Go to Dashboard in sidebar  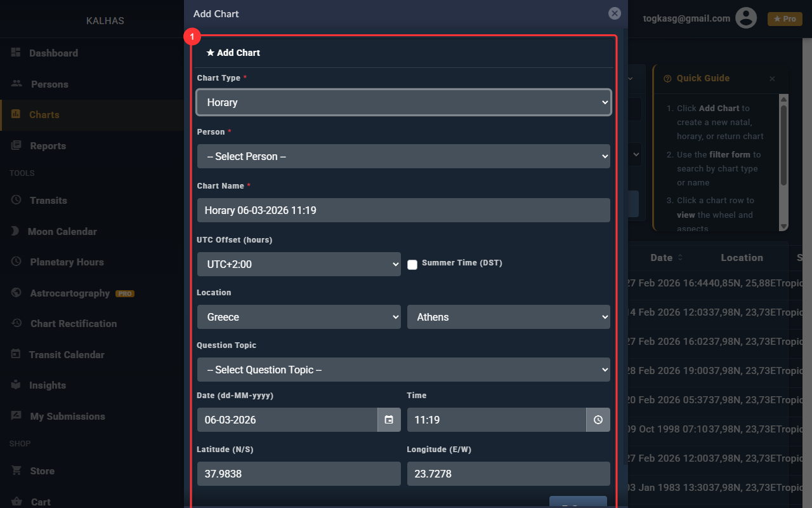[53, 53]
